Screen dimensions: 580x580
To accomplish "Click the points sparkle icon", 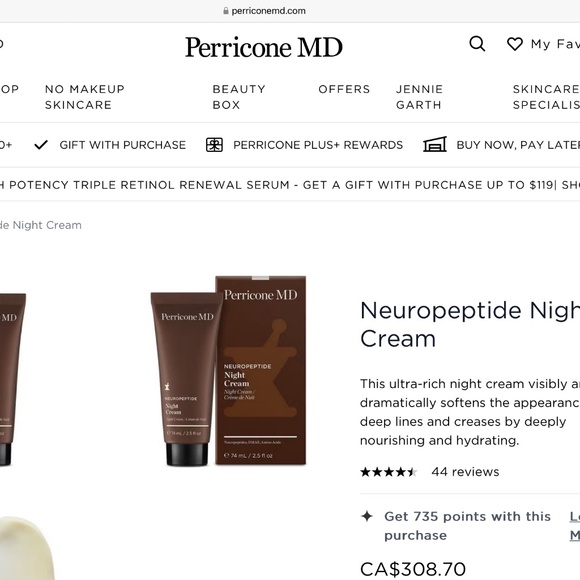I will point(367,516).
